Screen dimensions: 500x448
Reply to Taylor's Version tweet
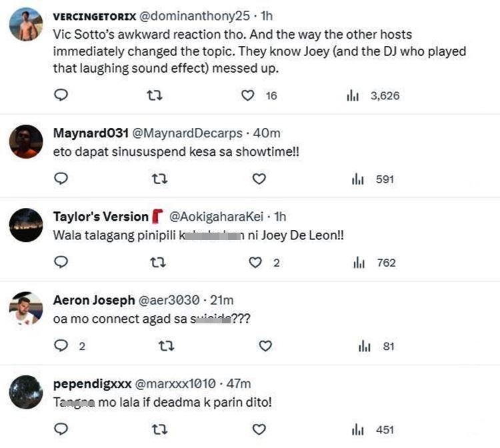[x=61, y=262]
